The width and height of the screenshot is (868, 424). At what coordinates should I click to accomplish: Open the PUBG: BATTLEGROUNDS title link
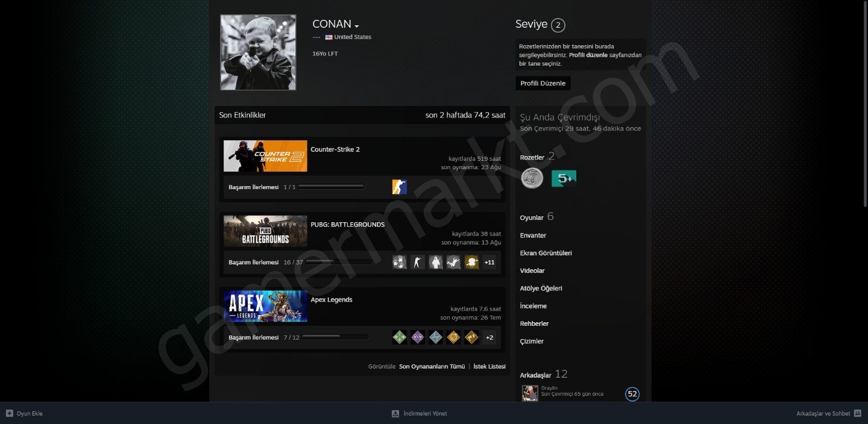[347, 225]
